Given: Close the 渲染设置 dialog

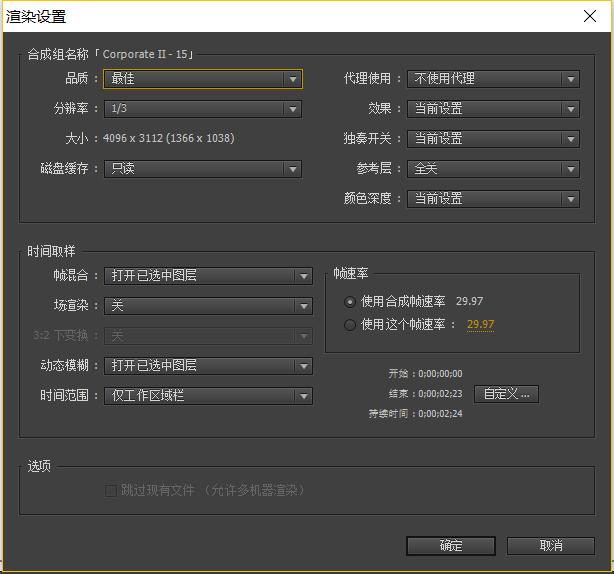Looking at the screenshot, I should pyautogui.click(x=590, y=16).
